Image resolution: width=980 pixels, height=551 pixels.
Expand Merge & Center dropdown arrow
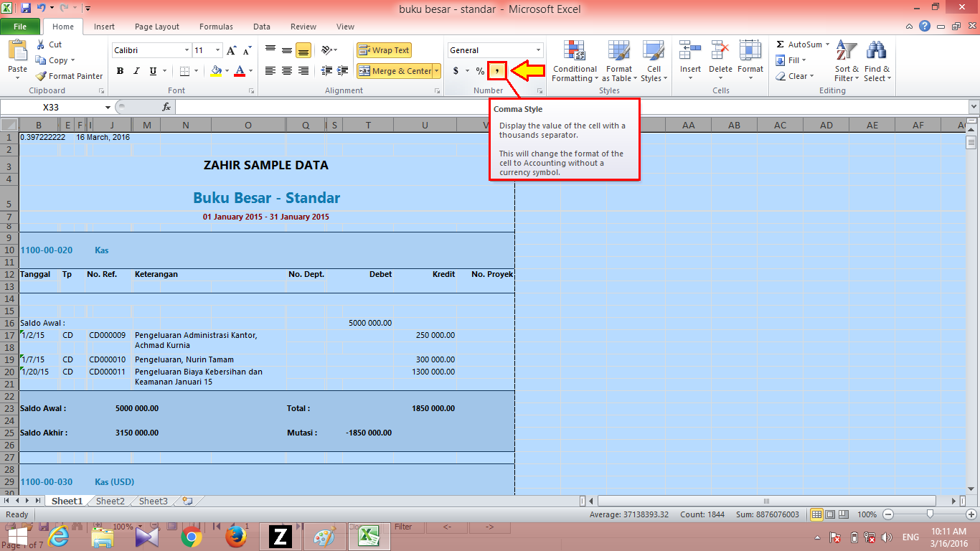tap(437, 71)
